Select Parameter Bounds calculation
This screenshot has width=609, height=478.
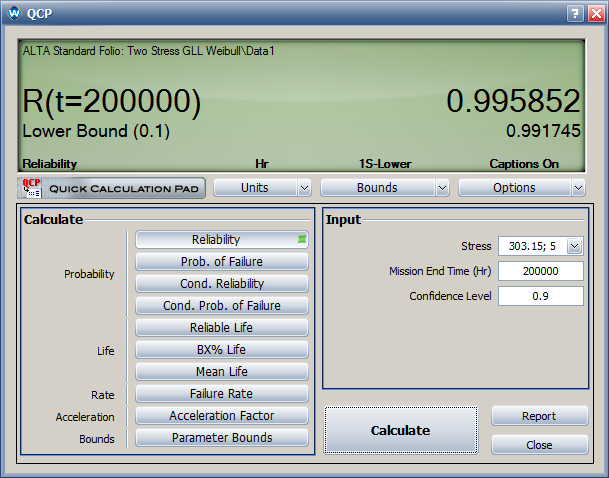222,438
